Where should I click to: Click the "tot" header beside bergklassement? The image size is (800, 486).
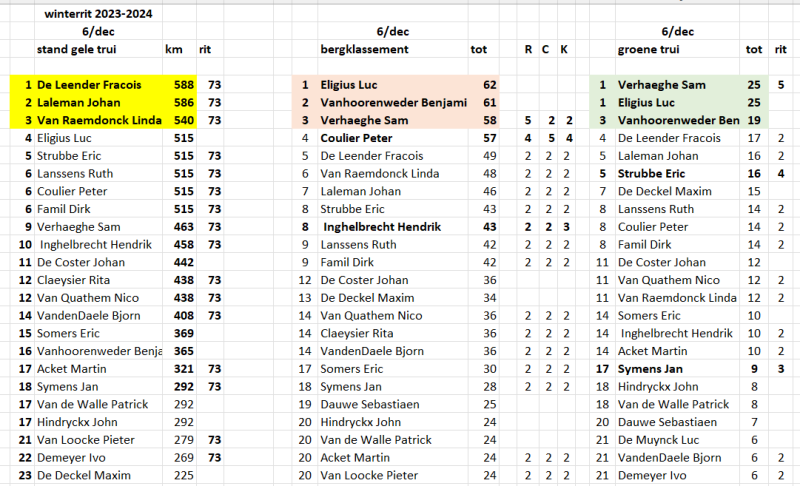click(x=479, y=49)
